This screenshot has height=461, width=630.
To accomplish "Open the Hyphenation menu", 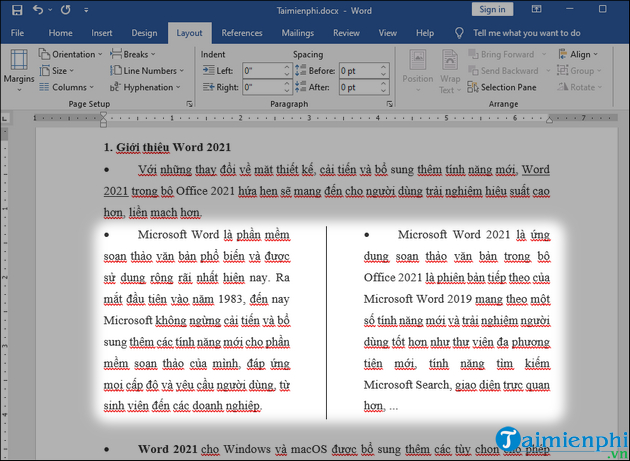I will point(145,87).
